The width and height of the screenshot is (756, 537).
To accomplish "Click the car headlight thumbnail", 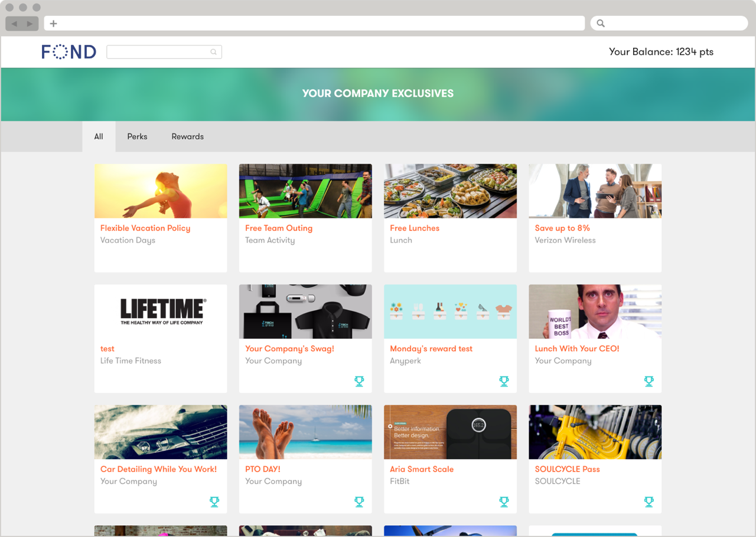I will click(x=161, y=432).
